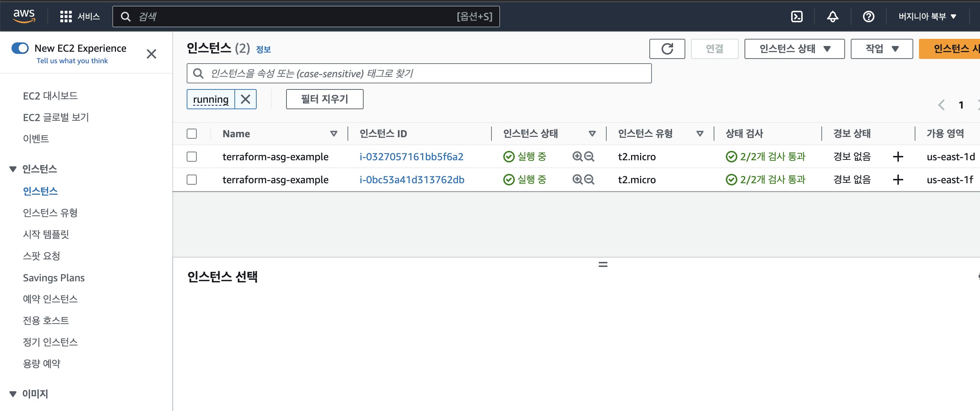Close the New EC2 Experience banner
980x411 pixels.
pyautogui.click(x=151, y=54)
